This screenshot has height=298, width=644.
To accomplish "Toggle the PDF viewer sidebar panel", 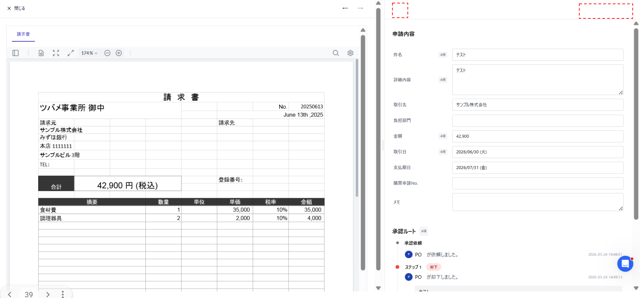I will click(x=15, y=53).
